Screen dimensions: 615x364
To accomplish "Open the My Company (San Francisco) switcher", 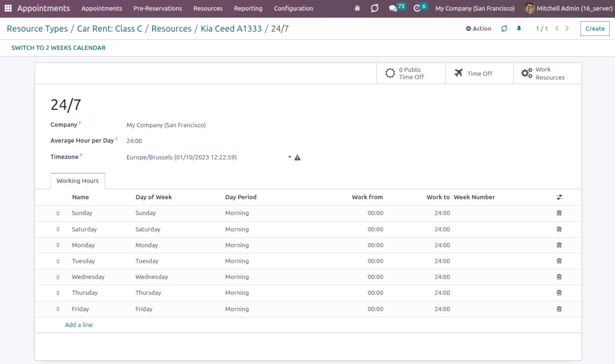I will [x=475, y=8].
